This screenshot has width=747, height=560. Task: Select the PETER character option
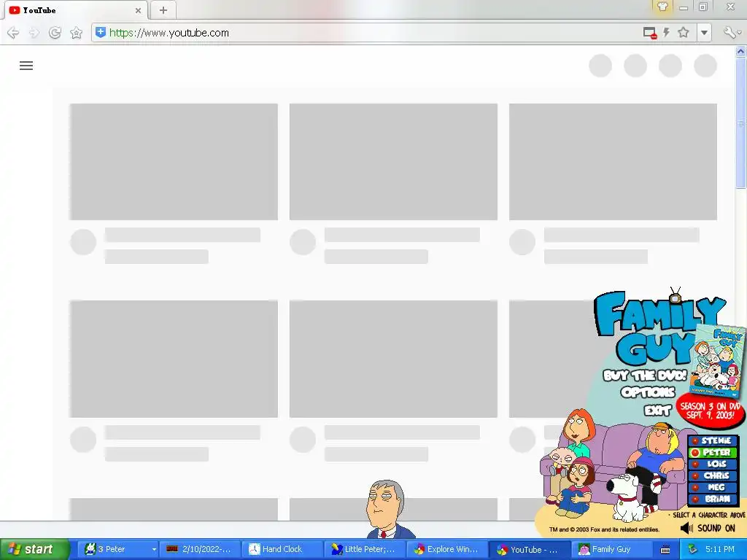point(713,452)
